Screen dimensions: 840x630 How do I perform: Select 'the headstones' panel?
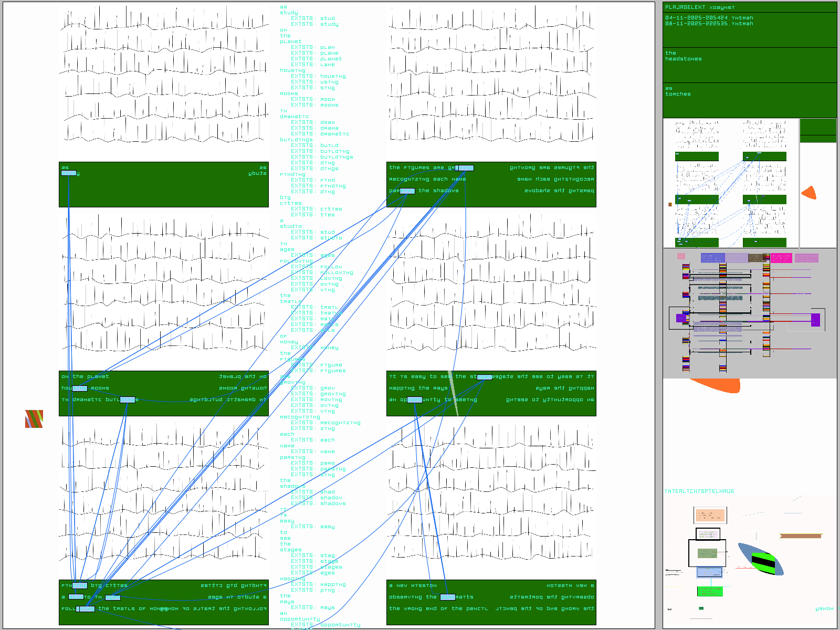pos(749,65)
